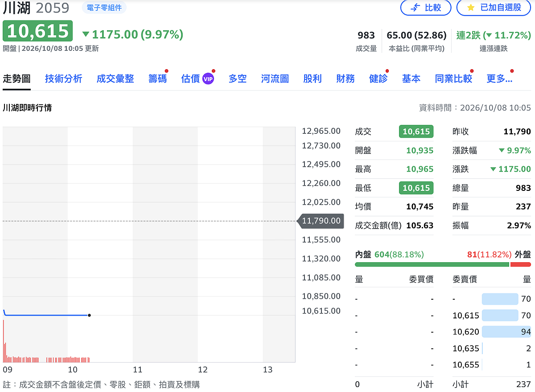Click the 振幅 value 2.97%
The height and width of the screenshot is (392, 535).
[x=519, y=225]
